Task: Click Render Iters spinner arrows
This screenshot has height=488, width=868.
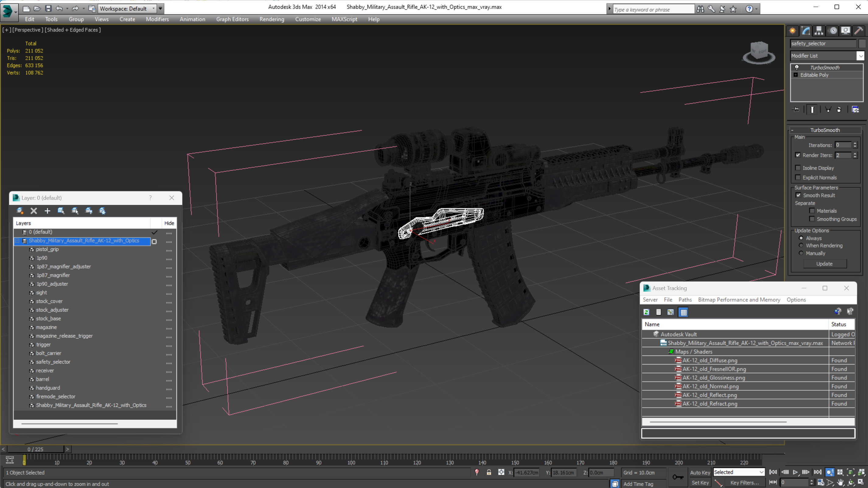Action: 855,155
